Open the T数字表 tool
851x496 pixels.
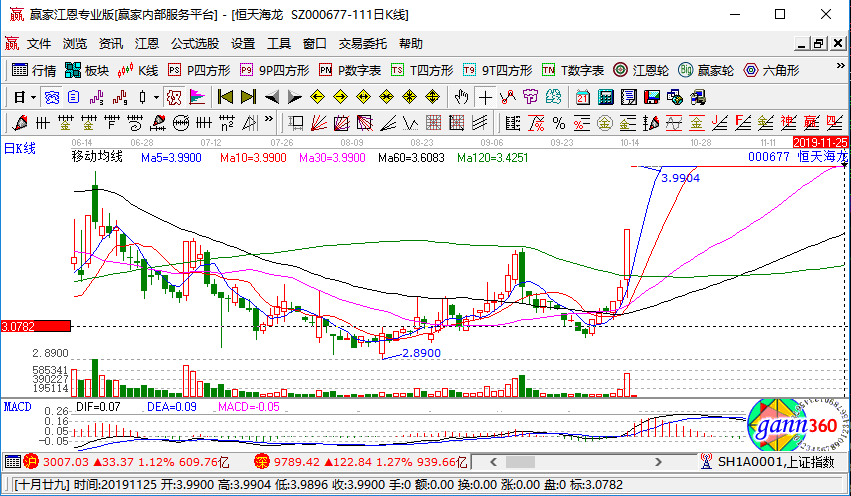[573, 71]
